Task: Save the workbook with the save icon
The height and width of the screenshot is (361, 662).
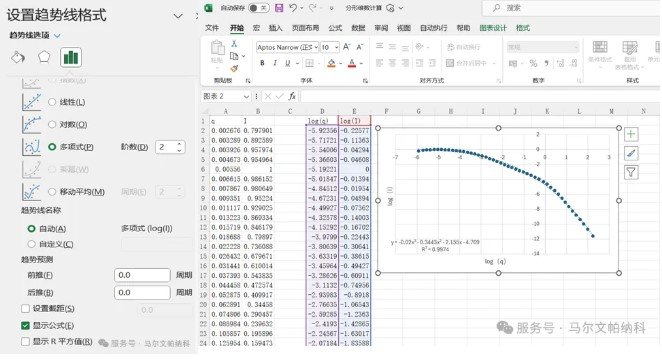Action: point(279,8)
